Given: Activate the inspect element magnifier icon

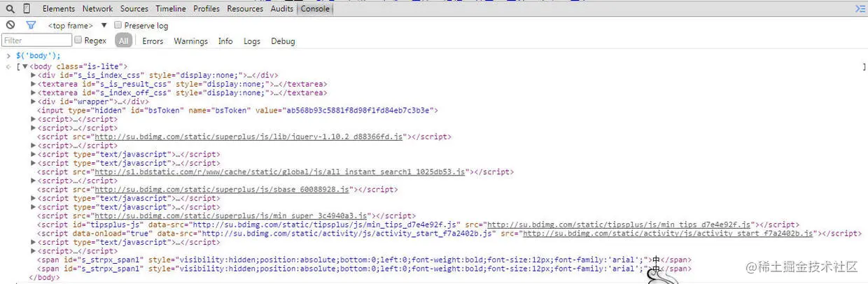Looking at the screenshot, I should tap(10, 9).
